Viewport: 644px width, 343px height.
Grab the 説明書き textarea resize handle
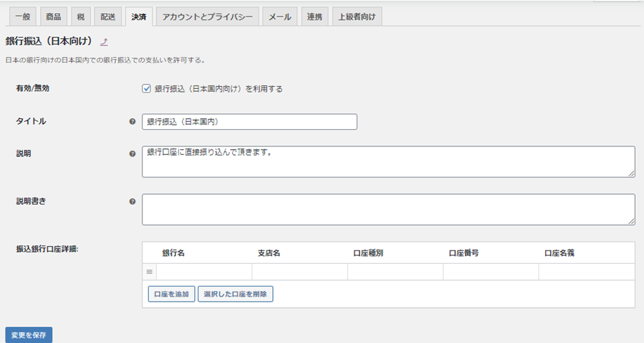tap(632, 222)
